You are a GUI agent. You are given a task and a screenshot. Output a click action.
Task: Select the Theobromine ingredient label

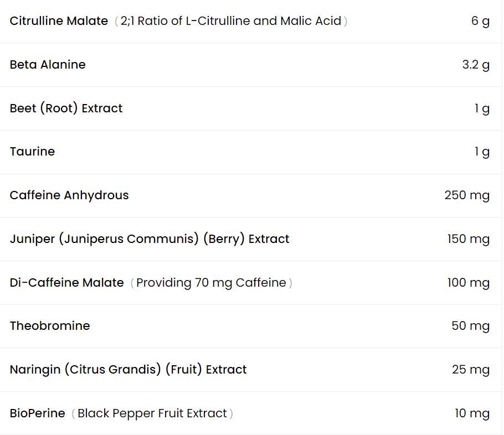[x=50, y=326]
